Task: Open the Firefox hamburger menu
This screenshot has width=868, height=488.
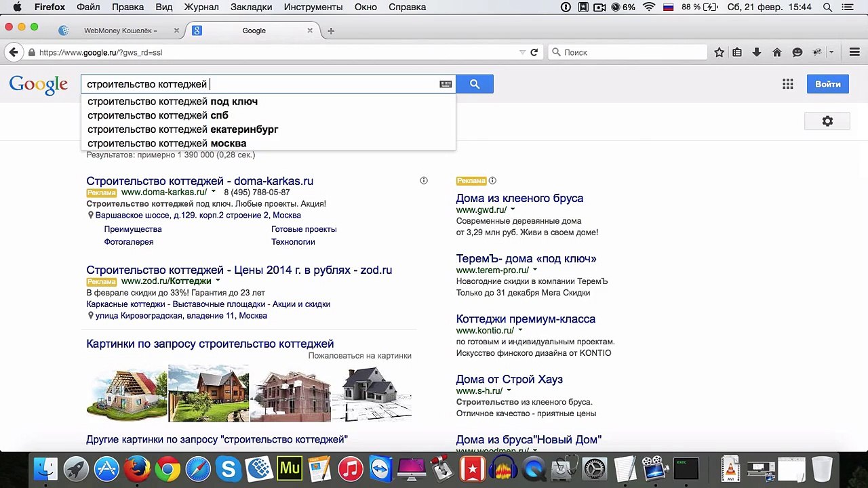Action: pos(854,52)
